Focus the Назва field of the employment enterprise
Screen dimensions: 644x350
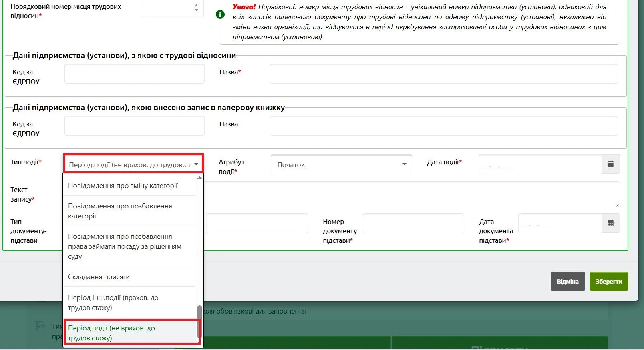[x=443, y=74]
